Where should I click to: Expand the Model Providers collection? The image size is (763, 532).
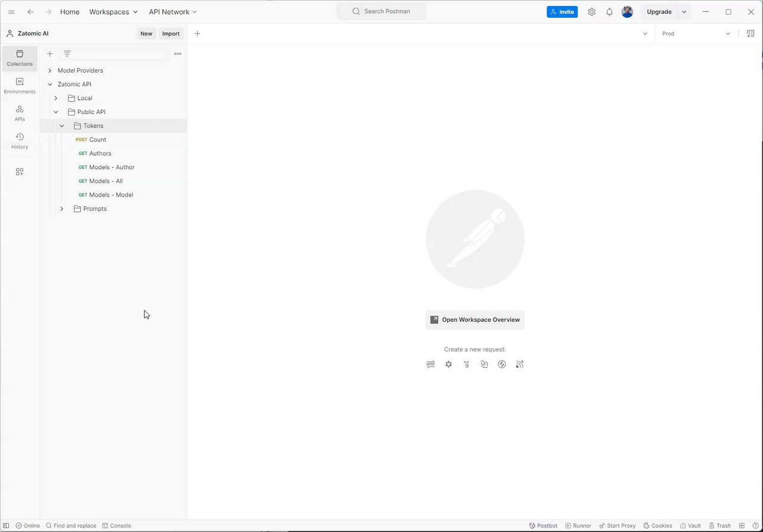pos(50,70)
